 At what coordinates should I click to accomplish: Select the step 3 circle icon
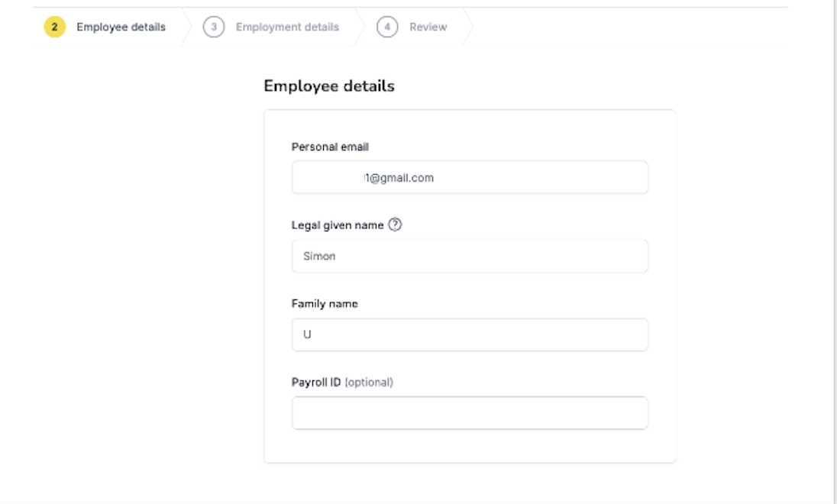[x=214, y=27]
